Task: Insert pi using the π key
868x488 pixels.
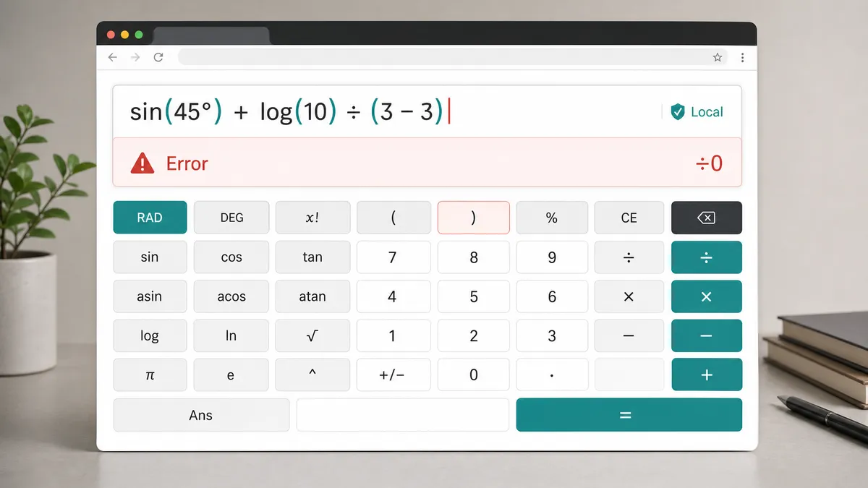Action: click(150, 375)
